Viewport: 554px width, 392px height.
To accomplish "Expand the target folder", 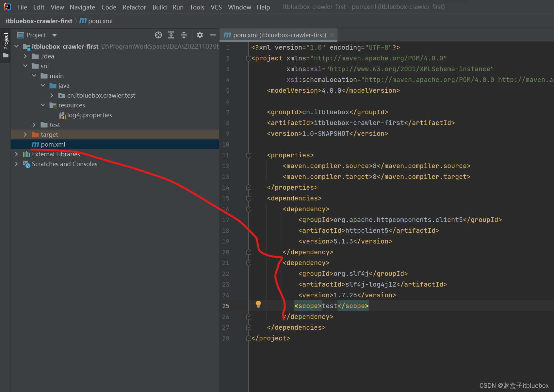I will pyautogui.click(x=25, y=134).
